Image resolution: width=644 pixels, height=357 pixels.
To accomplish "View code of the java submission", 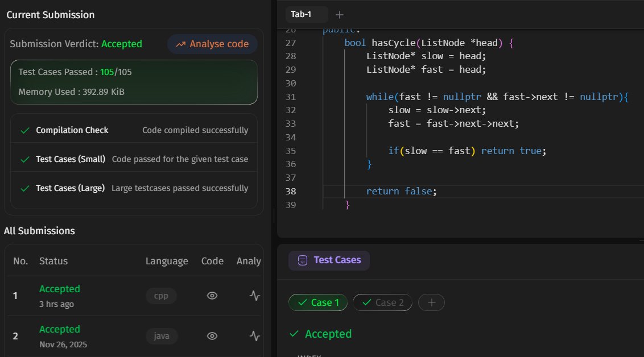I will point(212,335).
